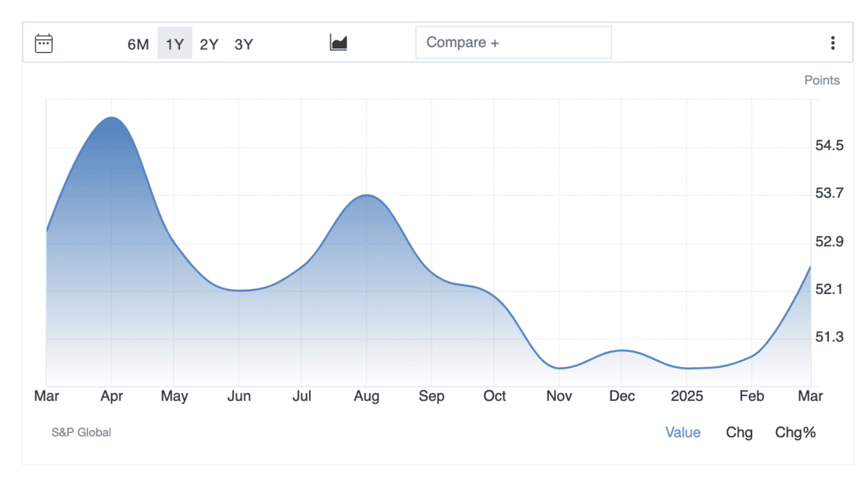This screenshot has width=868, height=482.
Task: Select the 1Y time range
Action: [x=174, y=44]
